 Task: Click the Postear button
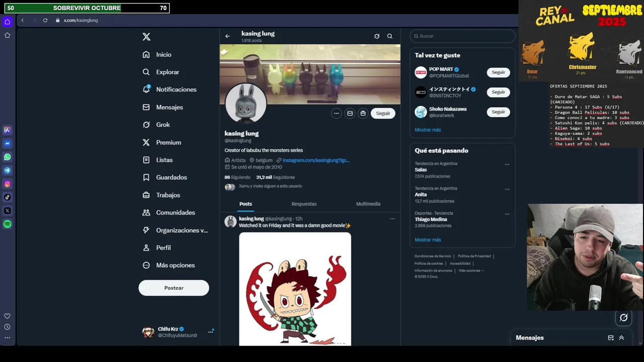174,288
